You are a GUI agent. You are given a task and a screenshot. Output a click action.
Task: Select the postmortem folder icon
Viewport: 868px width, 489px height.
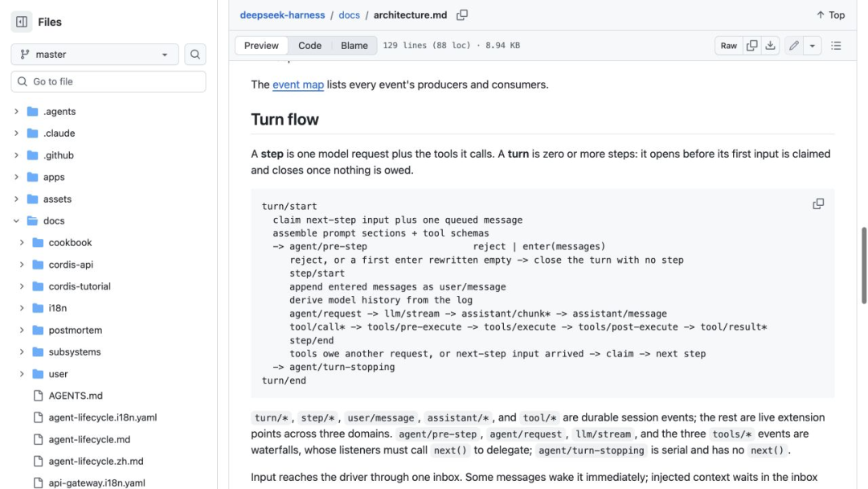[x=39, y=330]
